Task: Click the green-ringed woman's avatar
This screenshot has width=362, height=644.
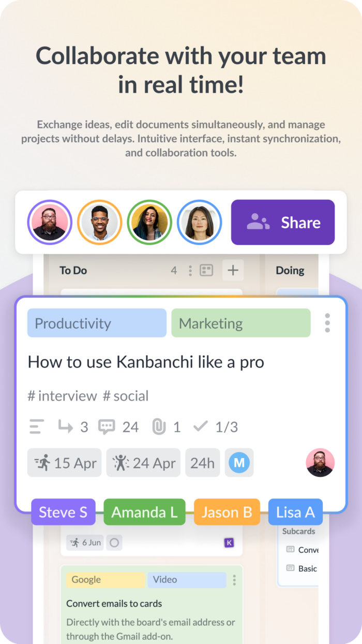Action: click(150, 222)
